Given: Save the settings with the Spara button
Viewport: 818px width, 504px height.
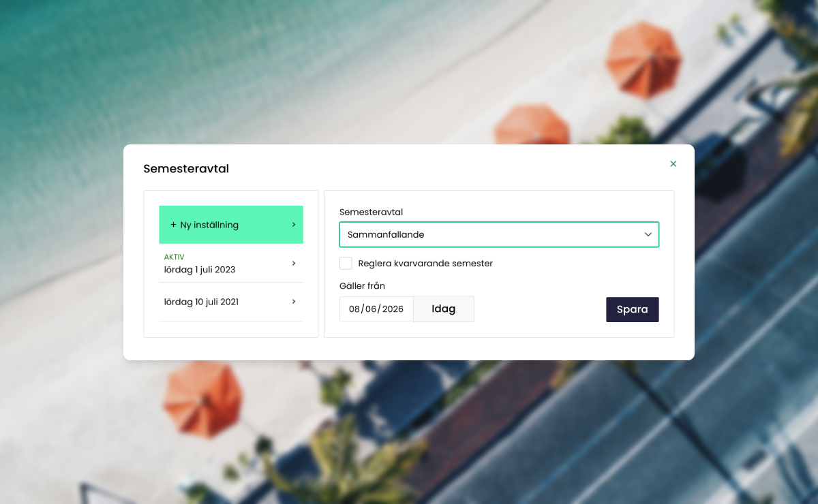Looking at the screenshot, I should click(633, 309).
